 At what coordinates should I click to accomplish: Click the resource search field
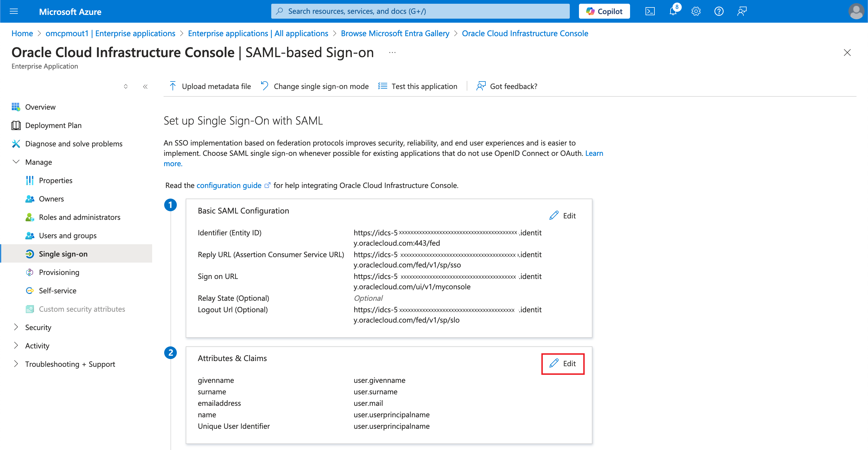pyautogui.click(x=420, y=11)
